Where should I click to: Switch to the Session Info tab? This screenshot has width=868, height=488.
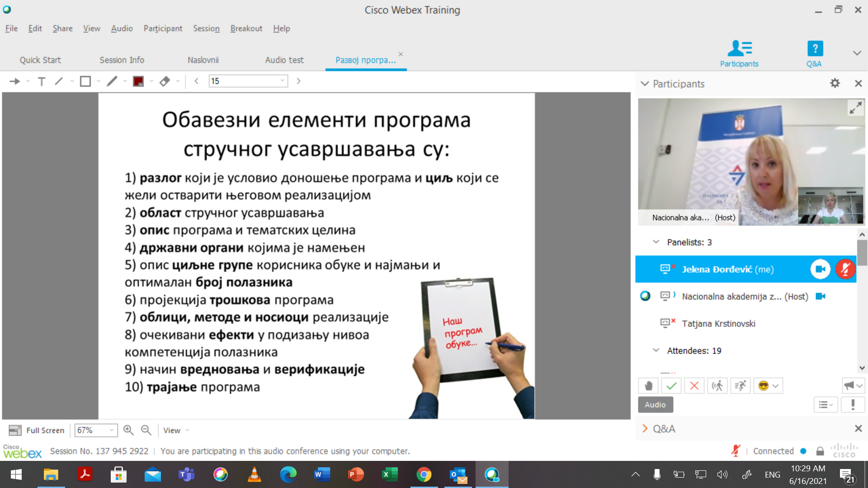122,60
